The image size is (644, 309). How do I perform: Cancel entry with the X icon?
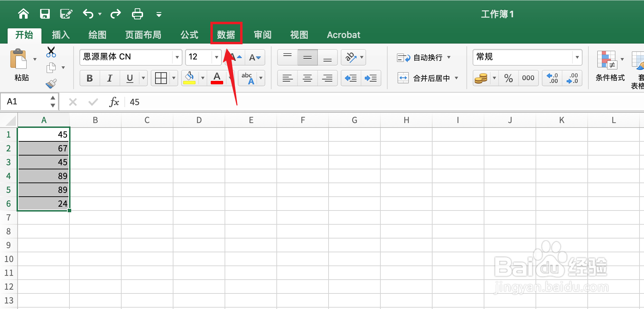(73, 102)
